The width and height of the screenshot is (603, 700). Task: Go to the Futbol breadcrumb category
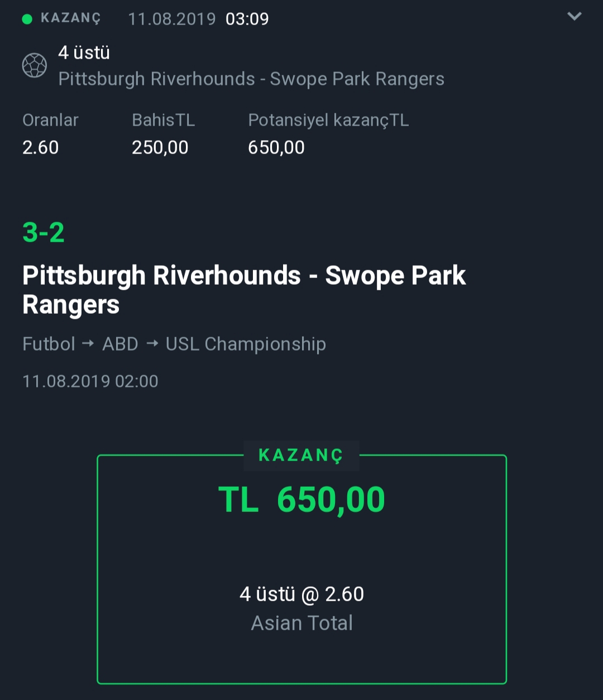(49, 344)
